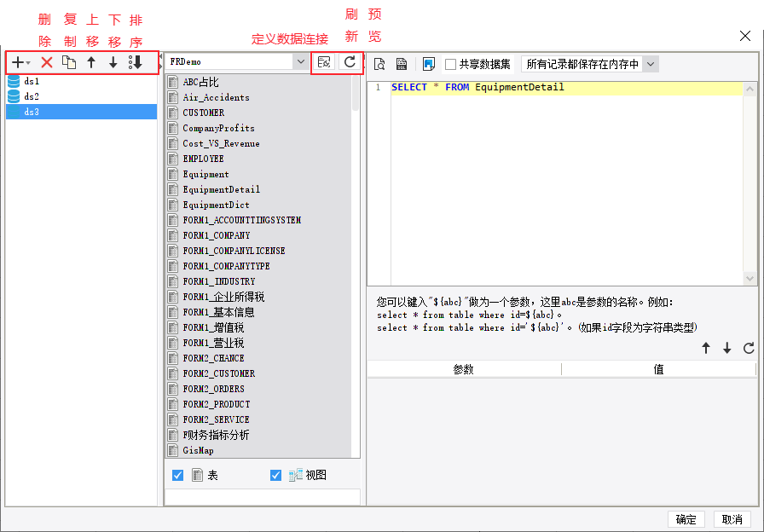Sort datasets with sort icon
The image size is (764, 532).
pyautogui.click(x=135, y=62)
